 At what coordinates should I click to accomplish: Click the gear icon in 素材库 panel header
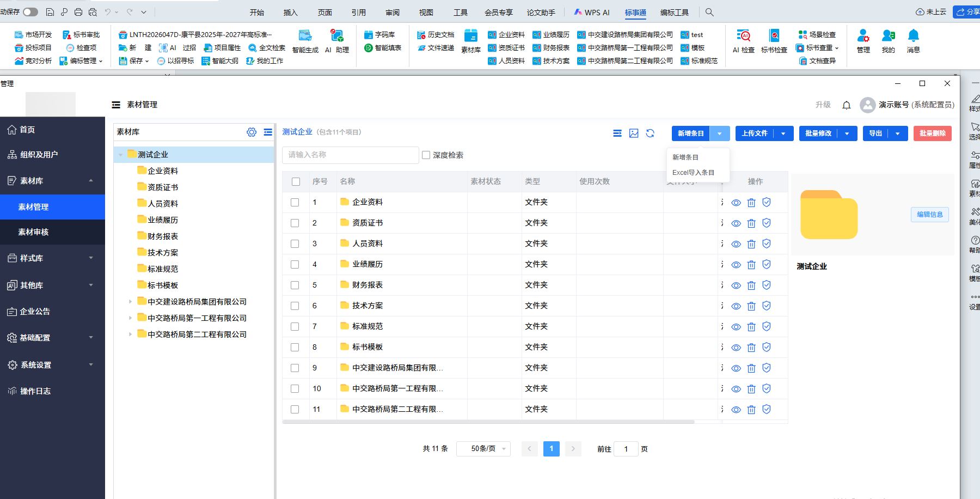(x=252, y=132)
